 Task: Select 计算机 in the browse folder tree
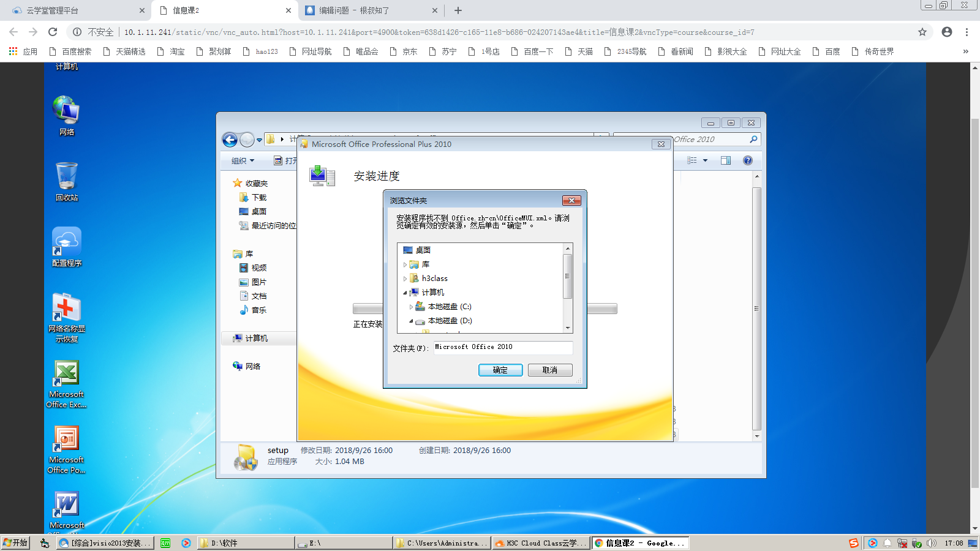(427, 293)
